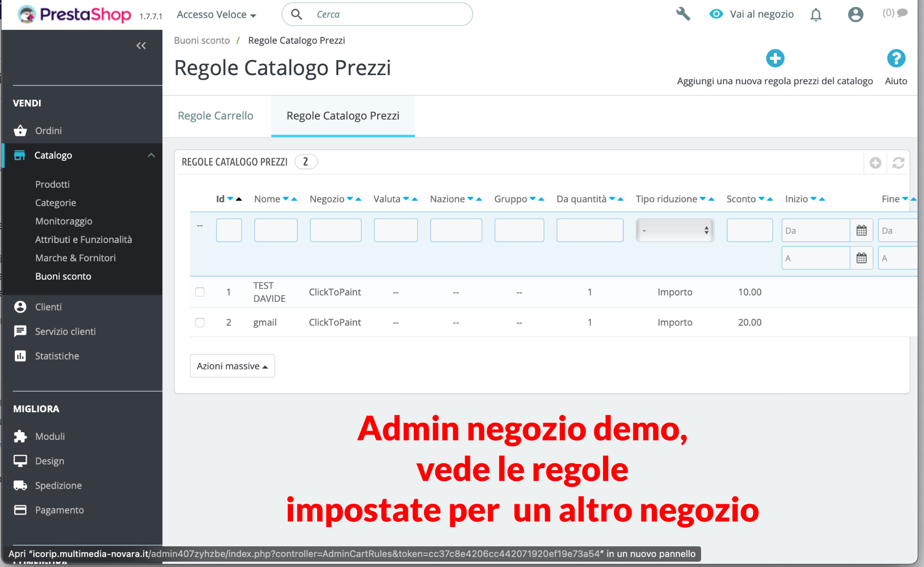Open the Tipo riduzione filter dropdown
Image resolution: width=924 pixels, height=567 pixels.
pyautogui.click(x=675, y=231)
